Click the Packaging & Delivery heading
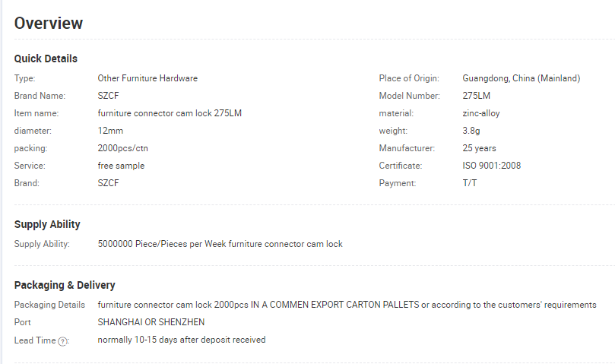The height and width of the screenshot is (364, 615). click(65, 285)
